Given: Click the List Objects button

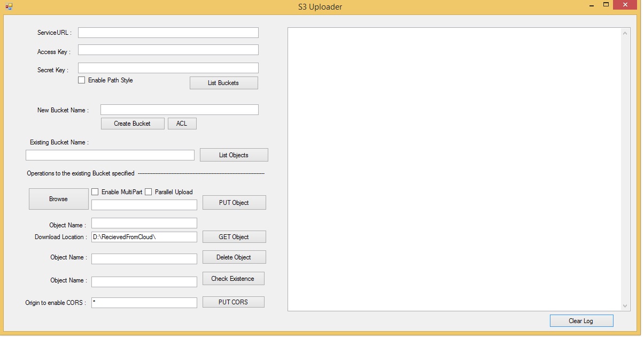Looking at the screenshot, I should point(234,155).
